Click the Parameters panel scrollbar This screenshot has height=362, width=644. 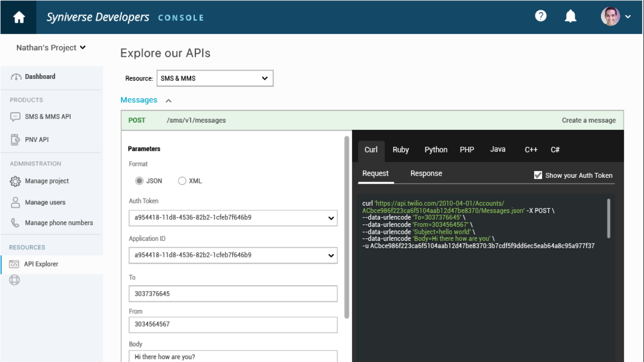click(347, 227)
